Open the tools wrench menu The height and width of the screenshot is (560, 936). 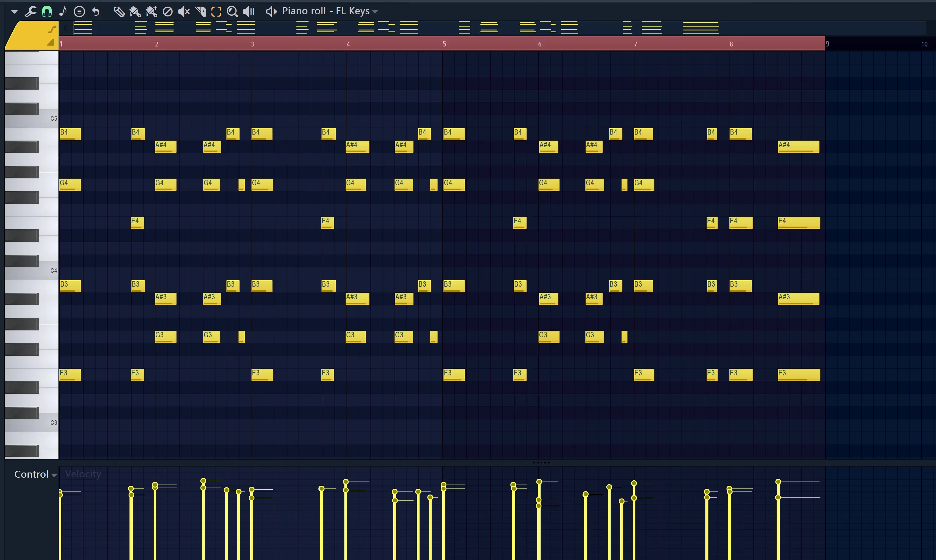tap(30, 11)
